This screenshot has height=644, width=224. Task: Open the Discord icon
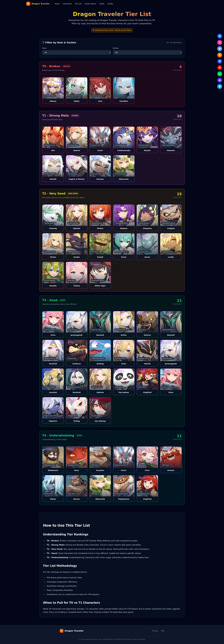[220, 80]
